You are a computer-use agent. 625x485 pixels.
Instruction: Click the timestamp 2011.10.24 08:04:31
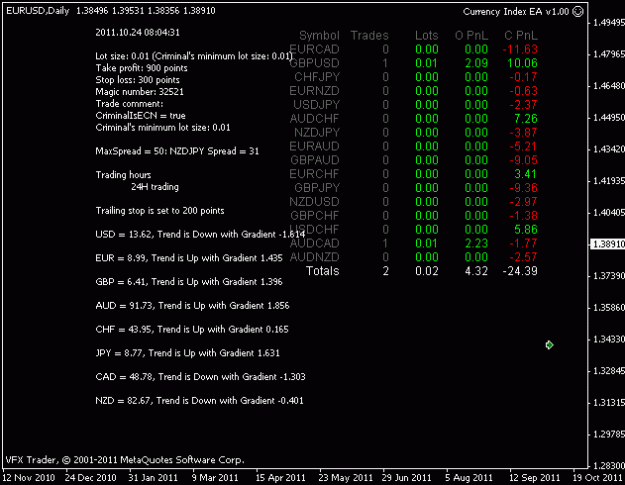pos(138,32)
